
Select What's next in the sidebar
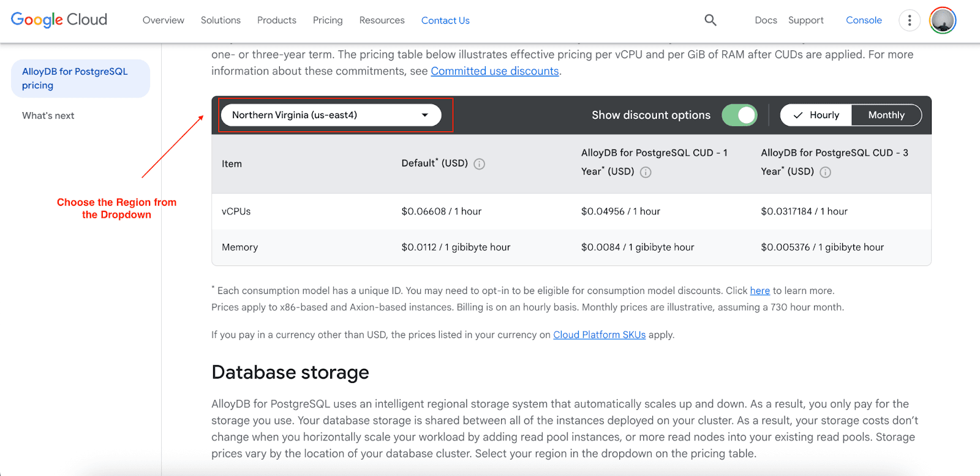tap(48, 116)
